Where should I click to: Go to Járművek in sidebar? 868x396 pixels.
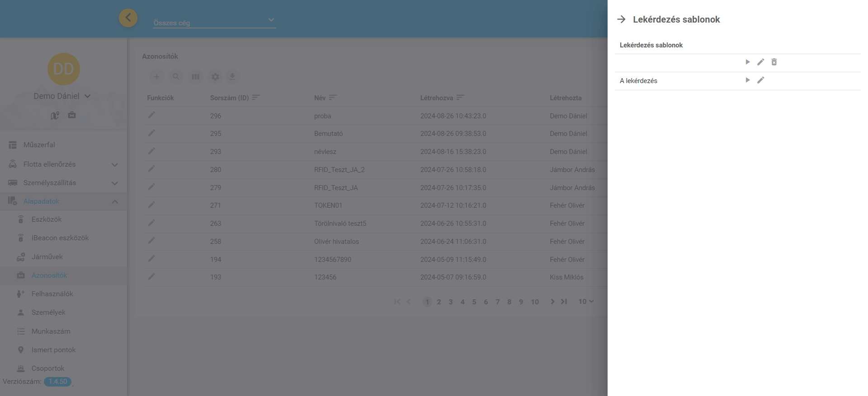tap(47, 257)
